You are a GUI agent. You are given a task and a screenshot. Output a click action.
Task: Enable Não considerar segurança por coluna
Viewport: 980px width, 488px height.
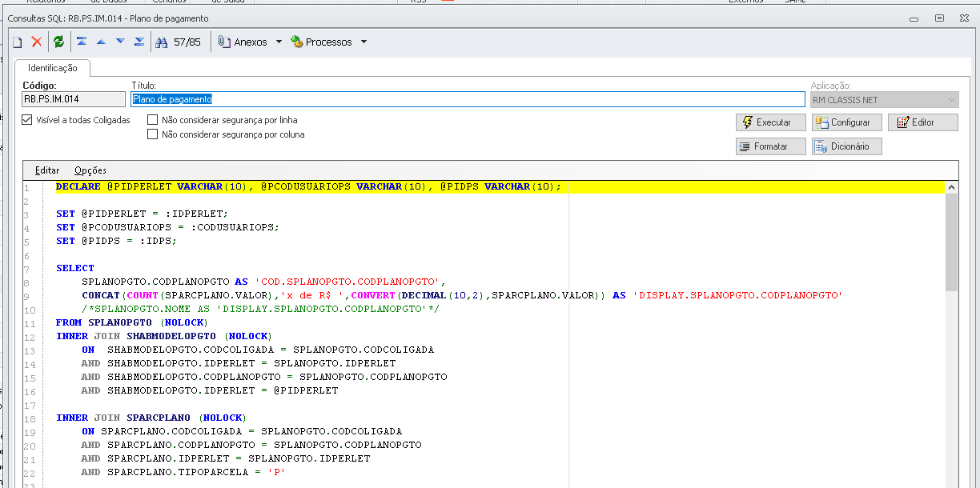point(153,134)
